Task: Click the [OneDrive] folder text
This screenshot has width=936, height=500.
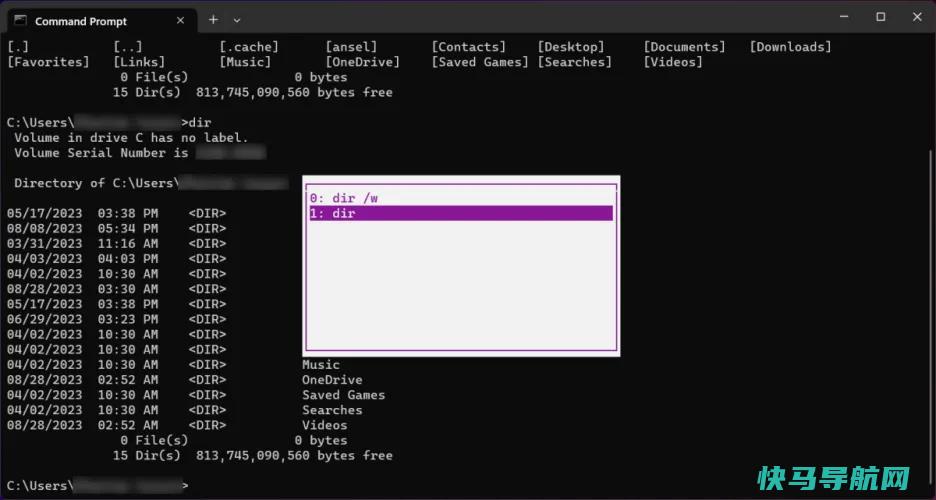Action: (362, 62)
